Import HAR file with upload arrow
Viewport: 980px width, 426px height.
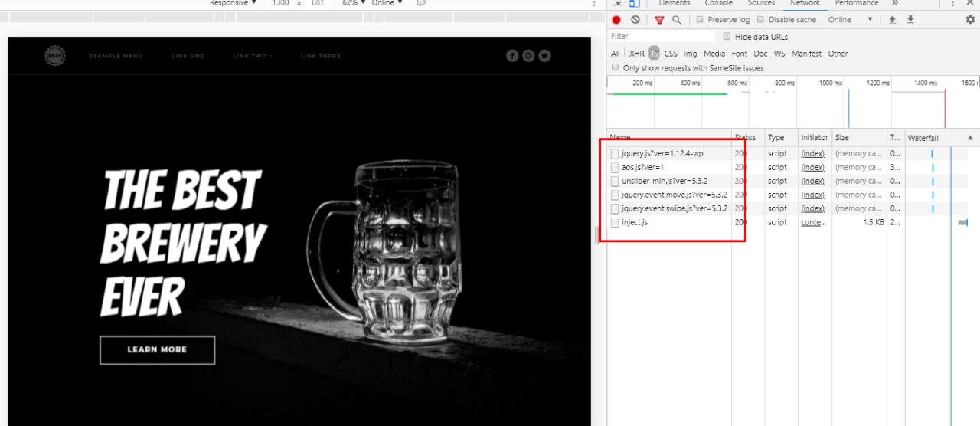[892, 20]
